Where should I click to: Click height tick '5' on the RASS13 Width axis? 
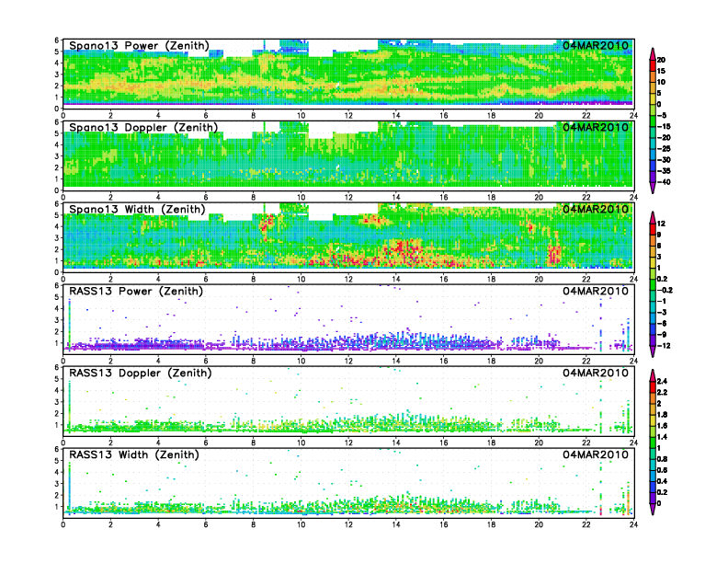click(x=57, y=461)
